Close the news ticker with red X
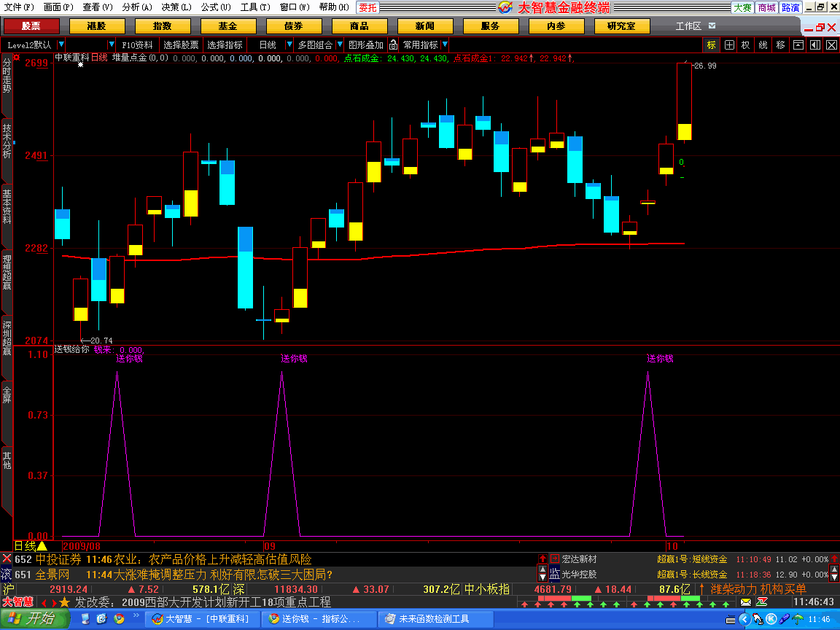The image size is (840, 630). (7, 559)
